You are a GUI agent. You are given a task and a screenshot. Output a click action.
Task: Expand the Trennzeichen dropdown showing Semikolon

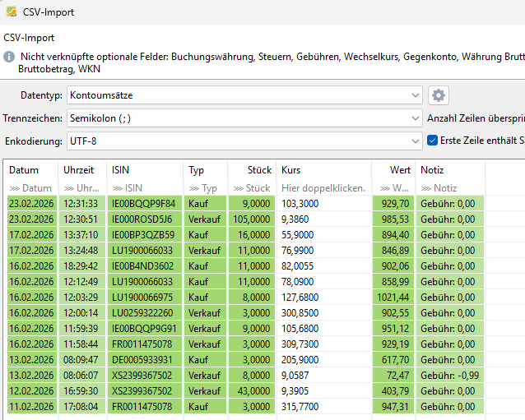point(244,118)
